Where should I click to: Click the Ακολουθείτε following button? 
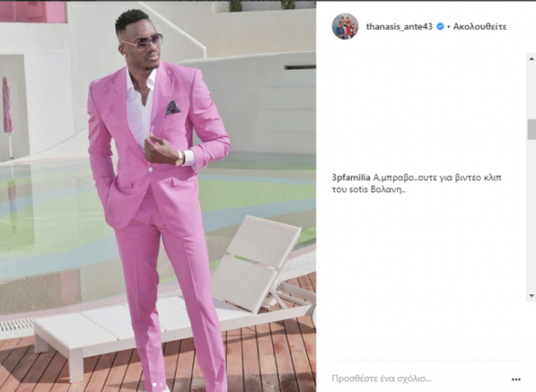pos(480,27)
